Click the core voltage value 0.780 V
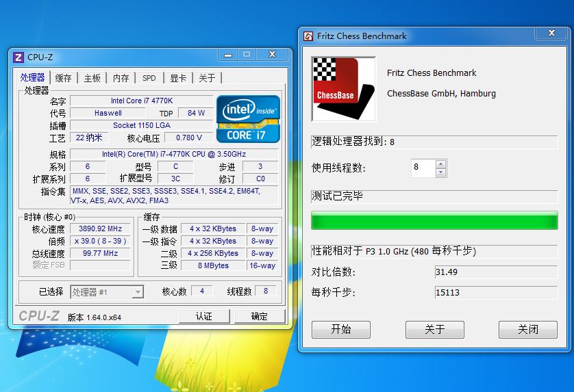Screen dimensions: 574x392 click(x=188, y=138)
